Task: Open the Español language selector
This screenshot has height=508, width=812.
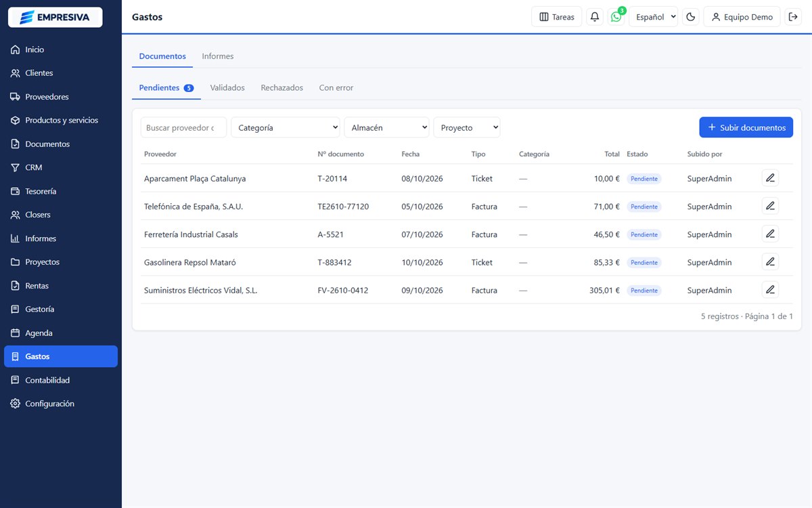Action: click(x=654, y=17)
